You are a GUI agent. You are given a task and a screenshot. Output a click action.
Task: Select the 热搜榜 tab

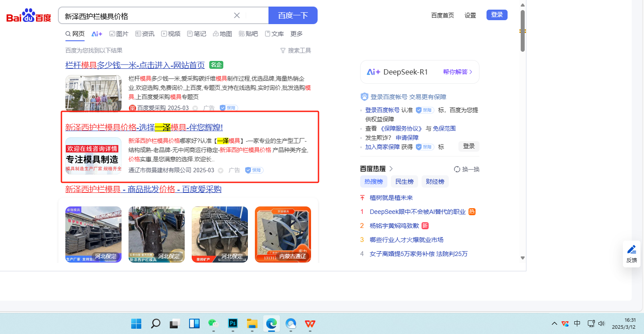point(374,181)
